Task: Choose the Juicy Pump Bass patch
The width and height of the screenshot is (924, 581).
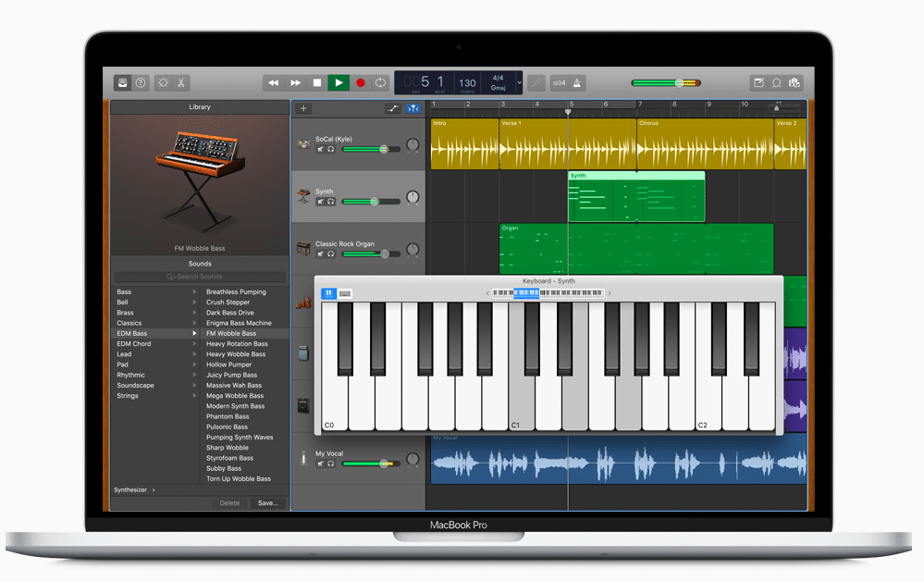Action: pos(231,375)
